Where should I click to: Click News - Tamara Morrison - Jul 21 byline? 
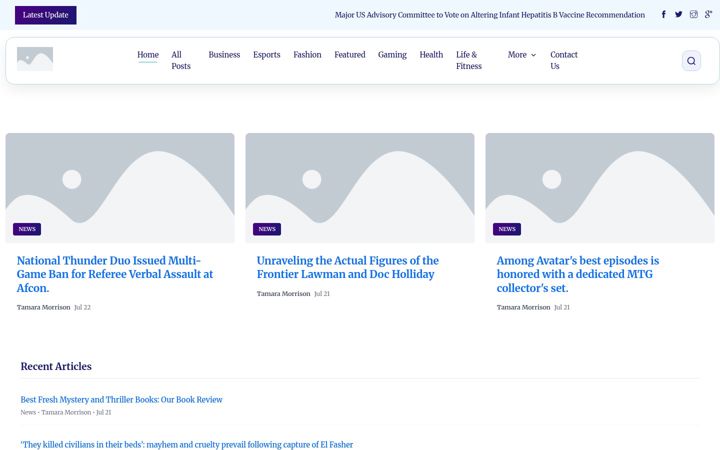(66, 412)
